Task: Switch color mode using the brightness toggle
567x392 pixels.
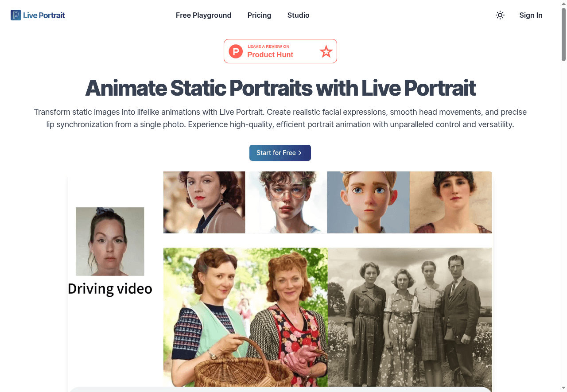Action: click(500, 15)
